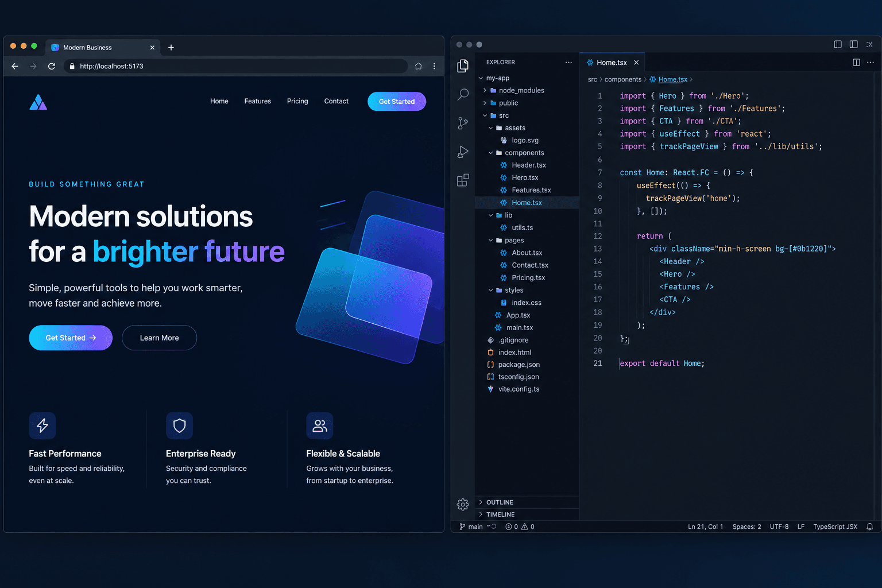Click Home.tsx in the breadcrumb

pyautogui.click(x=672, y=79)
